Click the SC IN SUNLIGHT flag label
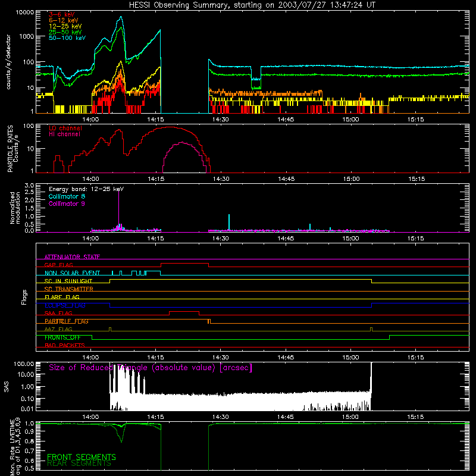Image resolution: width=476 pixels, height=476 pixels. click(68, 281)
